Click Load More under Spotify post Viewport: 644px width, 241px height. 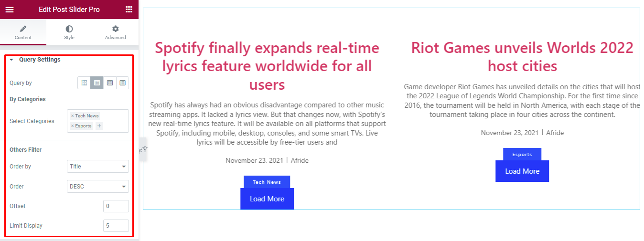coord(267,199)
